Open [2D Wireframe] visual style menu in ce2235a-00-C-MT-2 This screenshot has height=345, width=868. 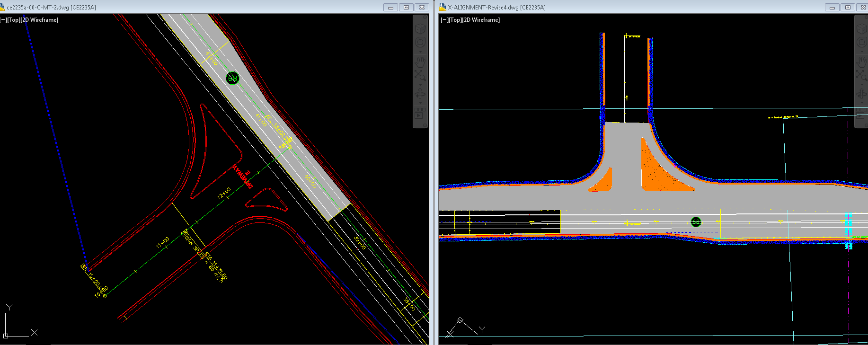40,20
